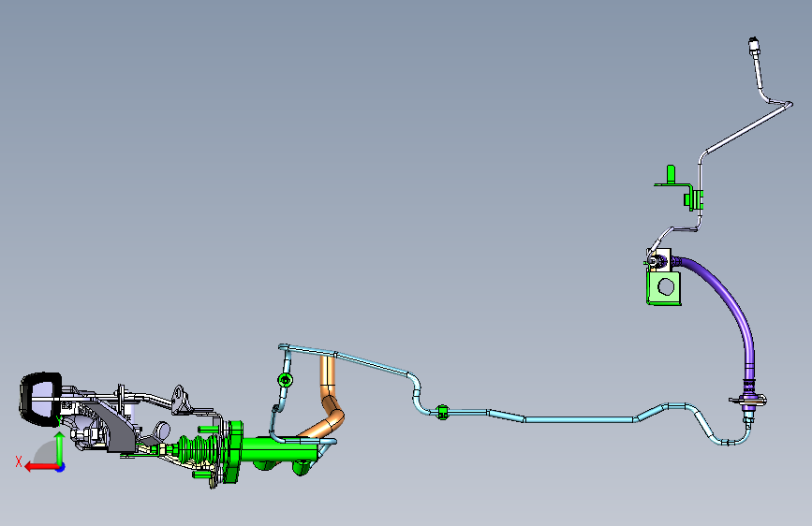
Task: Select the green round clip on the short blue tube
Action: pyautogui.click(x=285, y=381)
